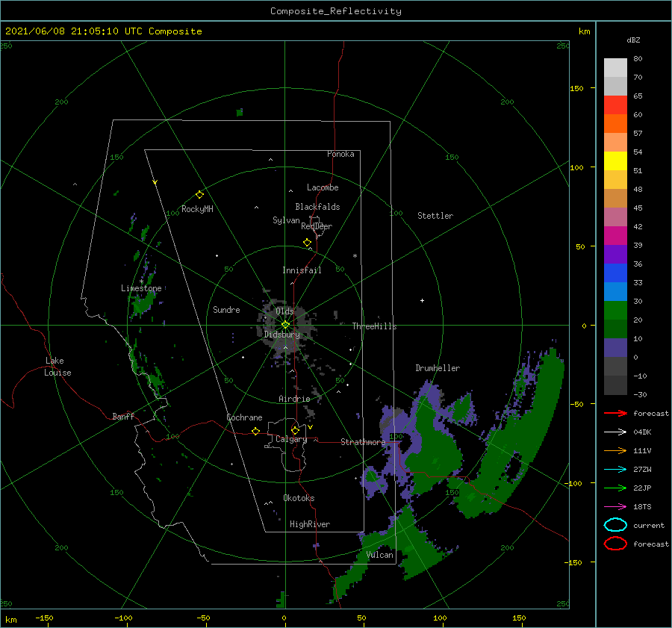Select the red 65 dBZ color swatch
Screen dimensions: 672x628
coord(615,105)
